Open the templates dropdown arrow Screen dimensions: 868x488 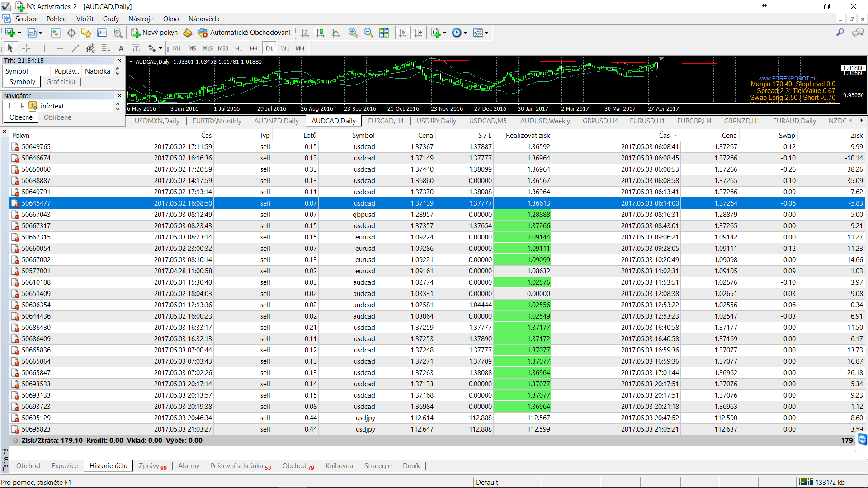click(x=486, y=33)
